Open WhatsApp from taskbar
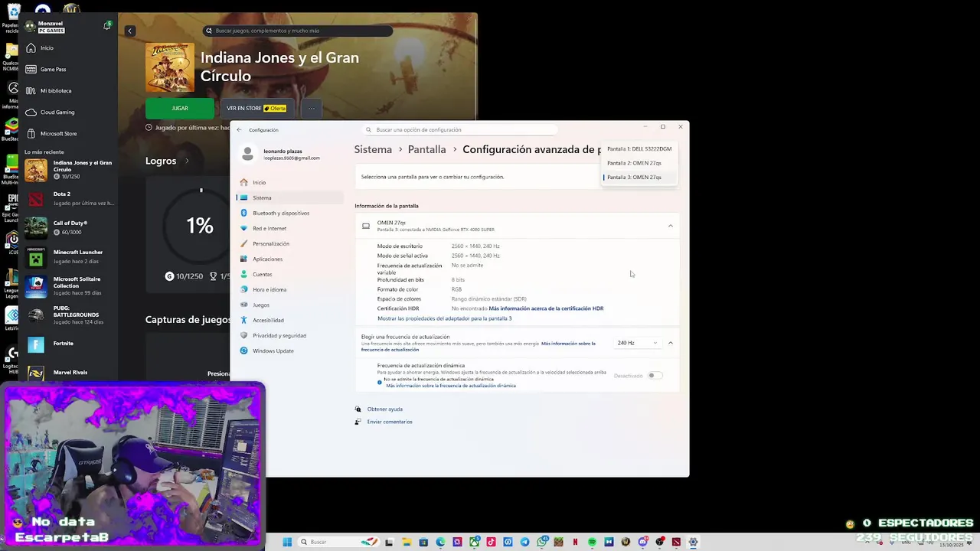Screen dimensions: 980x551 point(542,542)
